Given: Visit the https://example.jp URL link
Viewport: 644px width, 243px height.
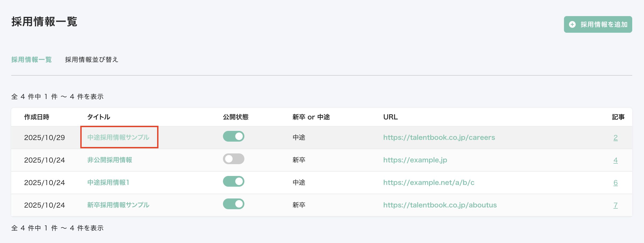Looking at the screenshot, I should click(415, 160).
